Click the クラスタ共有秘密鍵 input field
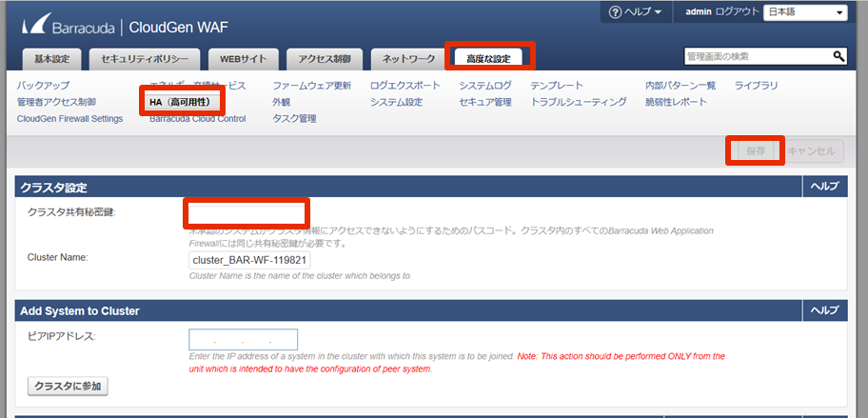 tap(247, 213)
